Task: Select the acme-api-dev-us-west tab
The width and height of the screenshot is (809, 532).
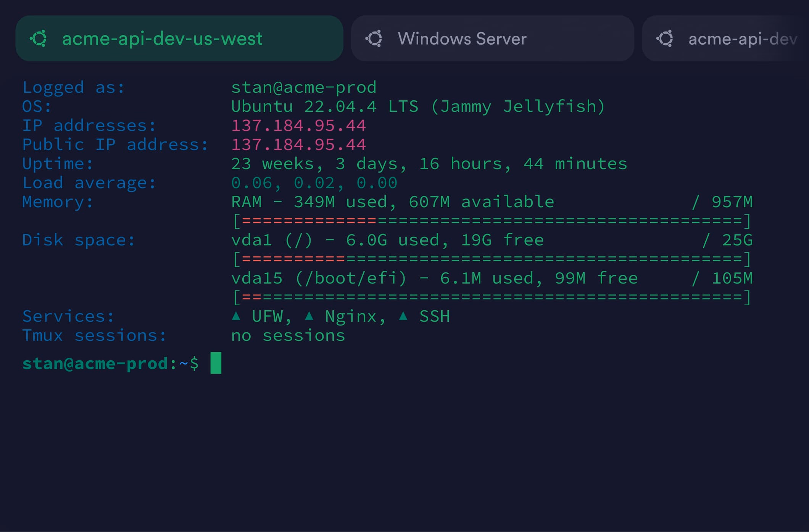Action: coord(179,39)
